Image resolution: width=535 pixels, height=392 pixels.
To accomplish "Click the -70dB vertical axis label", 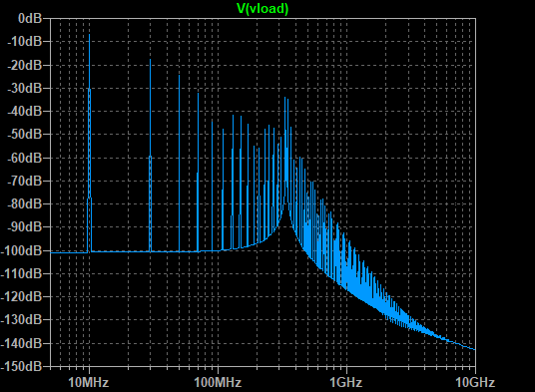I will (25, 181).
